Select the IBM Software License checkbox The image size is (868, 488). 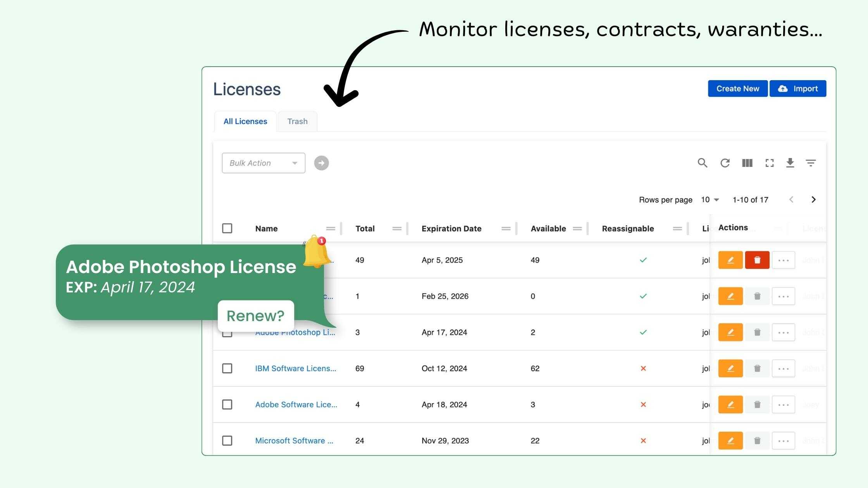pos(227,368)
